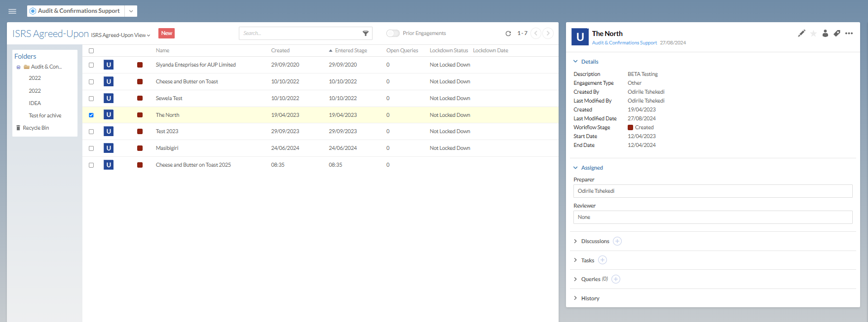Check the Test 2023 row checkbox

click(91, 132)
